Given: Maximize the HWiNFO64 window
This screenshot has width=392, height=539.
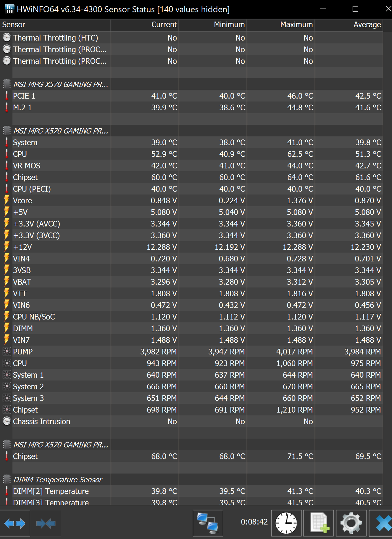Looking at the screenshot, I should pyautogui.click(x=356, y=9).
